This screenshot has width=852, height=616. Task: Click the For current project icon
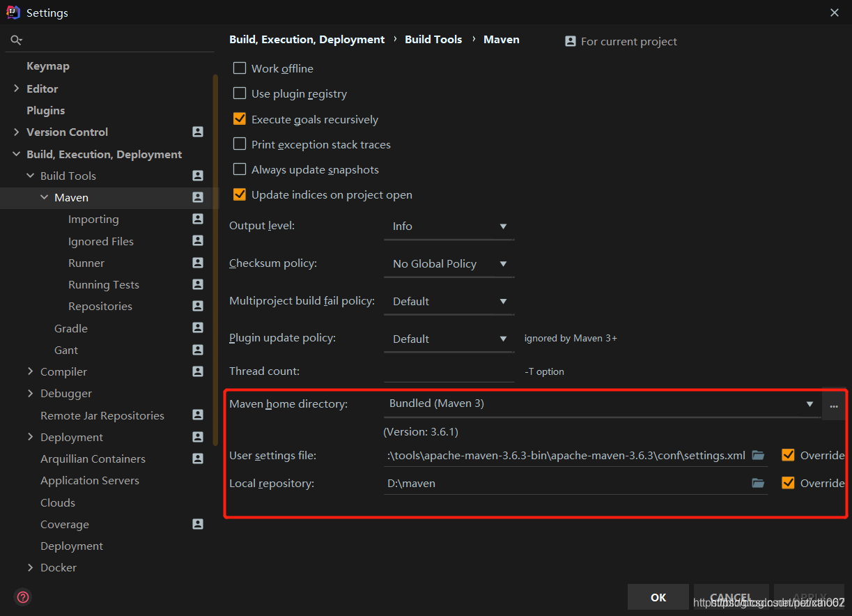click(571, 41)
